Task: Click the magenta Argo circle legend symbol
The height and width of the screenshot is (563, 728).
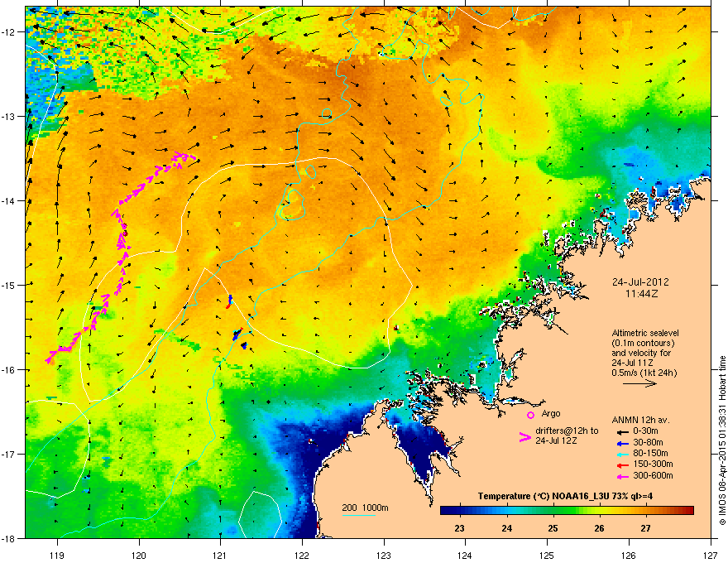Action: click(530, 415)
